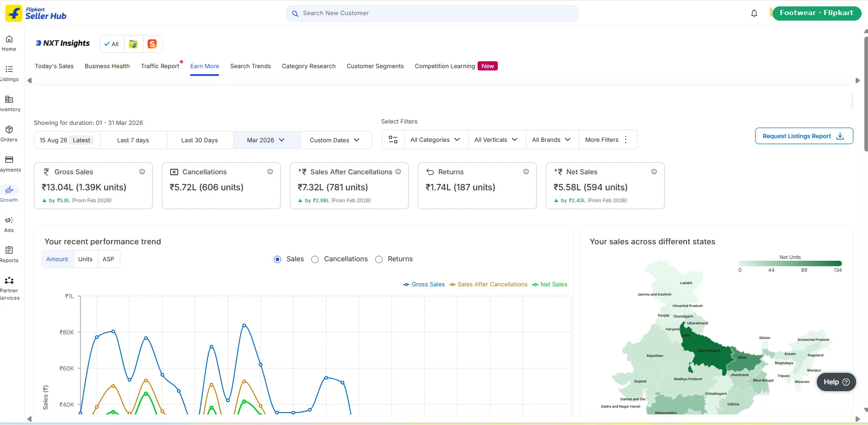Expand the All Categories dropdown
Viewport: 868px width, 425px height.
435,140
